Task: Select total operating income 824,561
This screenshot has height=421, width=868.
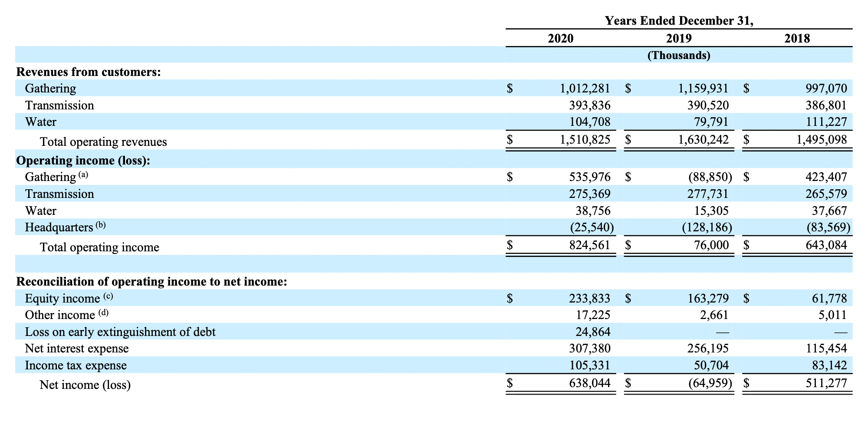Action: (x=590, y=245)
